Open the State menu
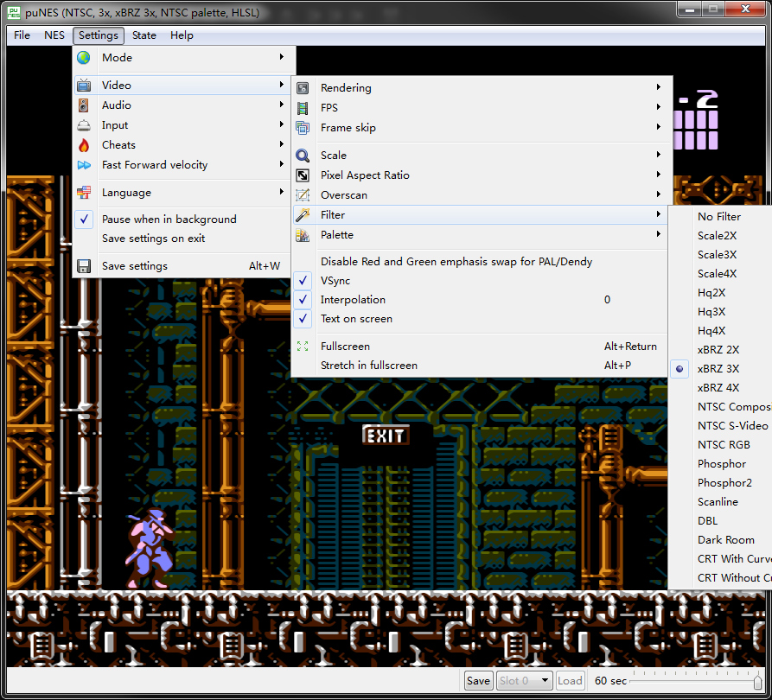 (x=144, y=35)
